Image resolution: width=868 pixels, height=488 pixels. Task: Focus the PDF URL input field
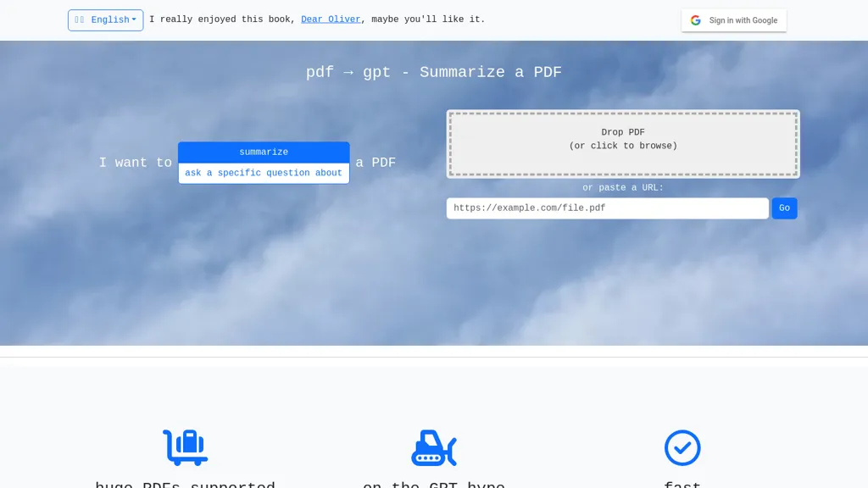607,208
